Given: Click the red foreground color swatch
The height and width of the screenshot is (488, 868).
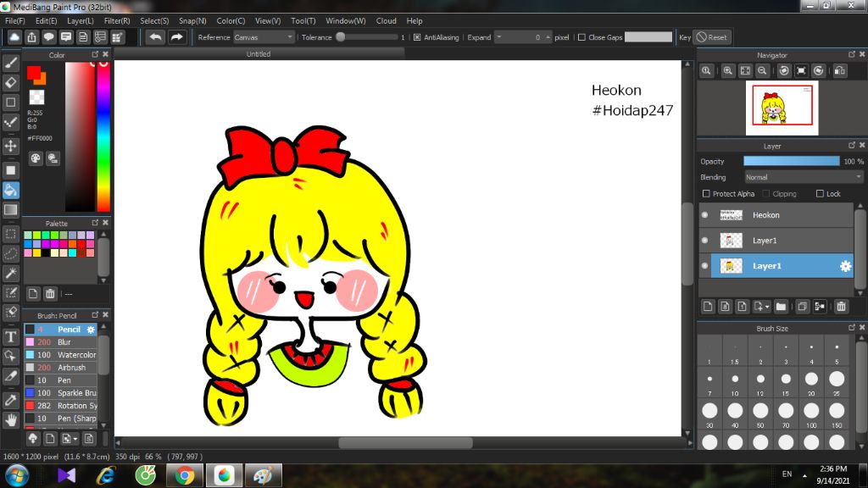Looking at the screenshot, I should (x=34, y=73).
